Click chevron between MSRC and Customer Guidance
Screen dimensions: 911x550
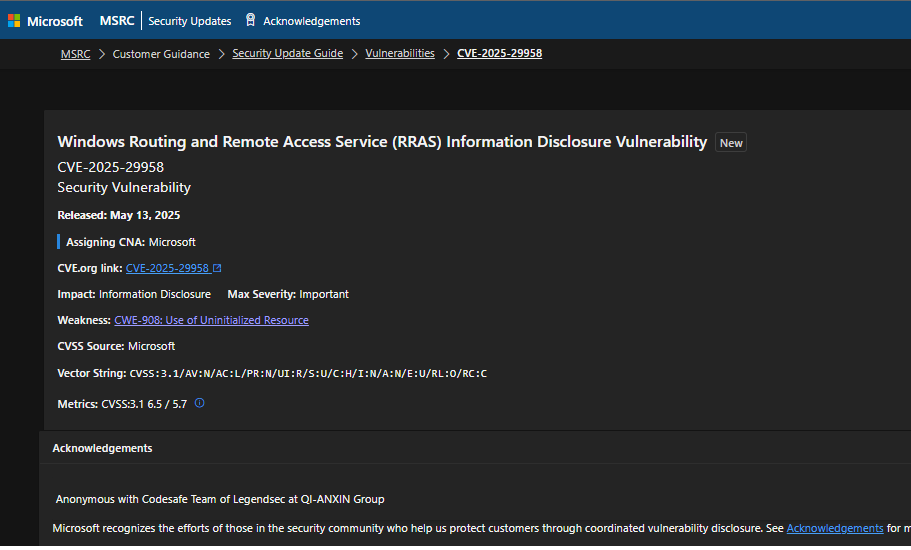click(x=100, y=54)
